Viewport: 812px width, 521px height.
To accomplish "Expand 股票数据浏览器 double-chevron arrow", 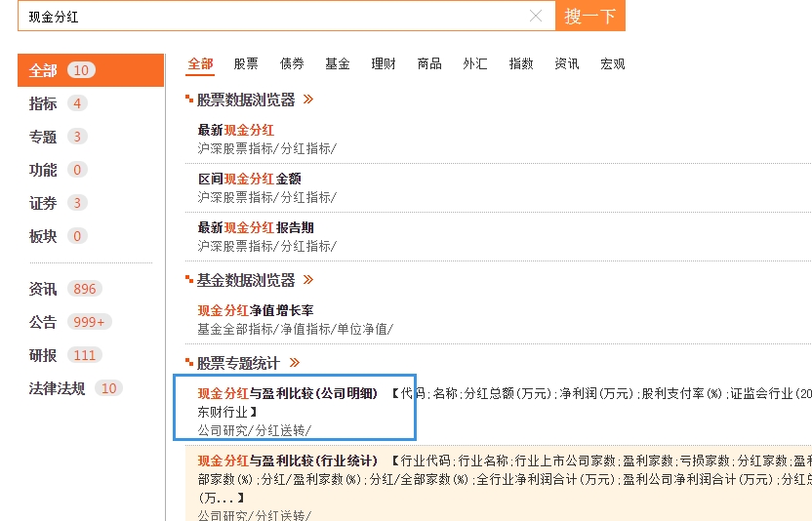I will click(x=308, y=100).
